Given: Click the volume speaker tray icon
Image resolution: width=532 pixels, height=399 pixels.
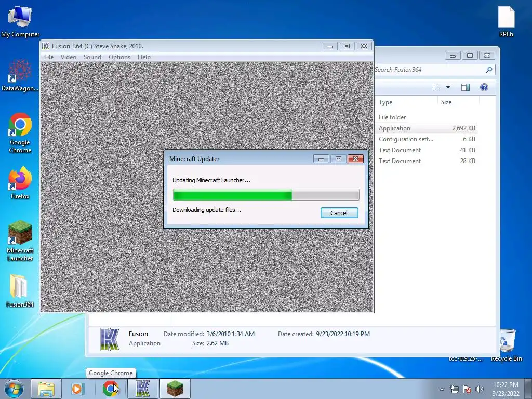Looking at the screenshot, I should coord(480,389).
